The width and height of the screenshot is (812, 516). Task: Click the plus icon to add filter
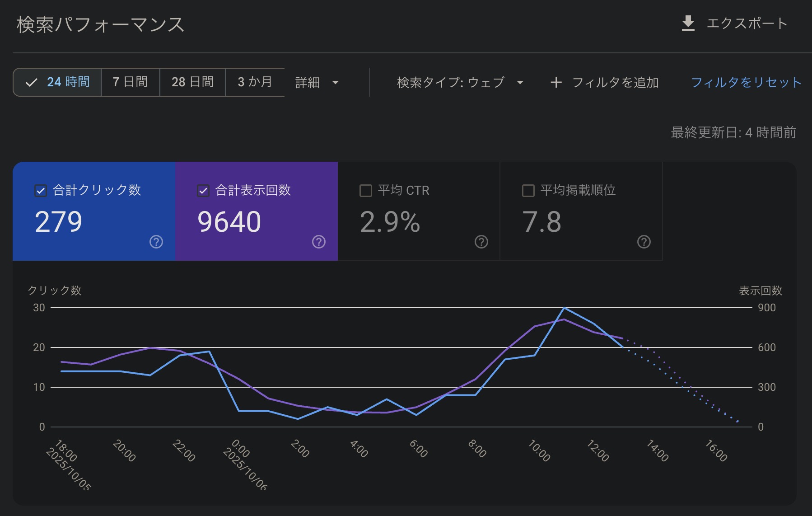pos(556,82)
